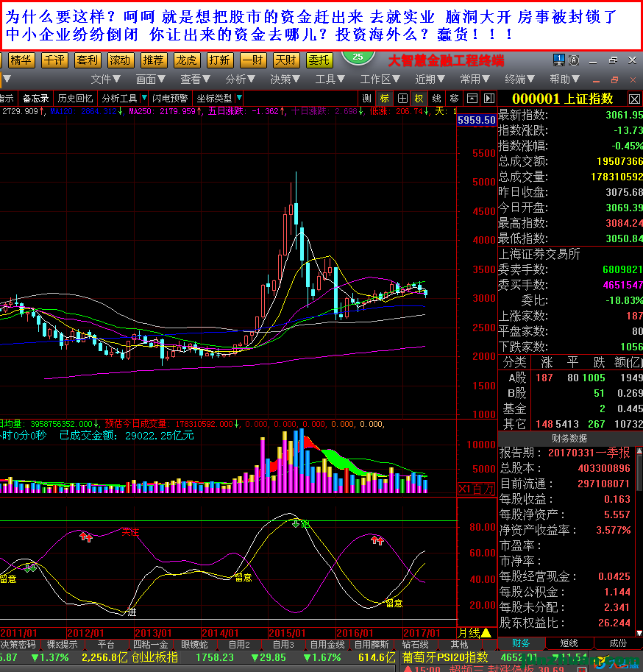The image size is (643, 672).
Task: Open the 文件 menu
Action: [x=105, y=79]
